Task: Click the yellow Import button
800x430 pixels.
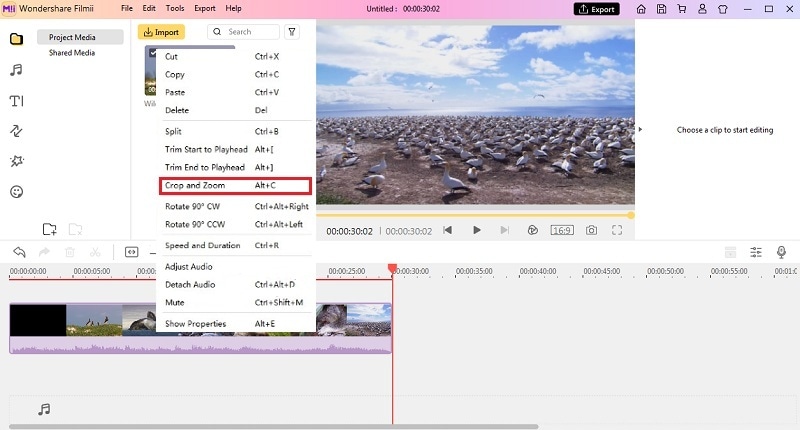Action: point(161,32)
